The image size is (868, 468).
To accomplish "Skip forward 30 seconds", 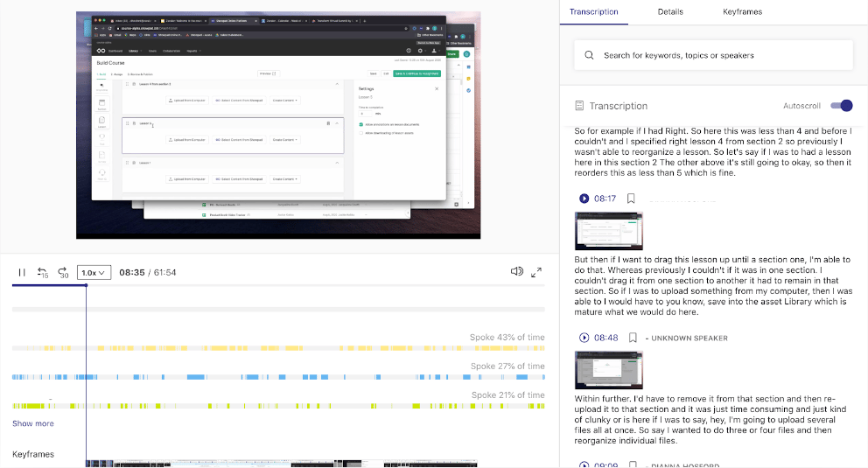I will [63, 273].
